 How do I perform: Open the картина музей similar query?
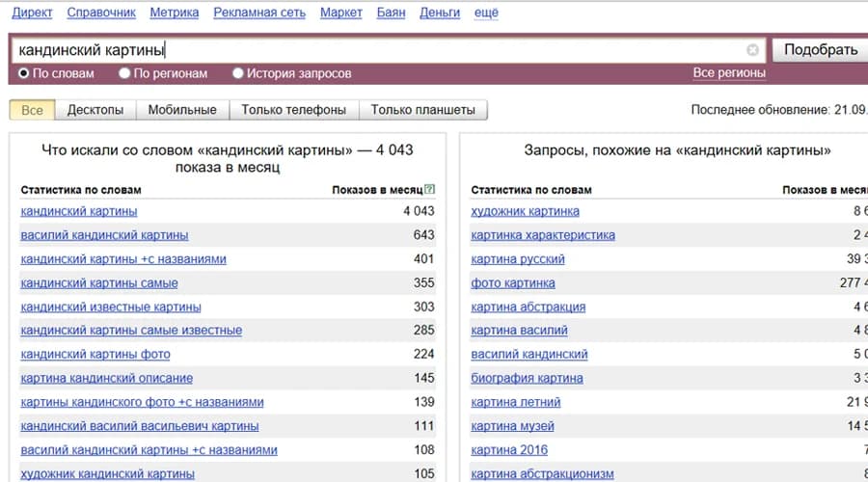pos(513,425)
